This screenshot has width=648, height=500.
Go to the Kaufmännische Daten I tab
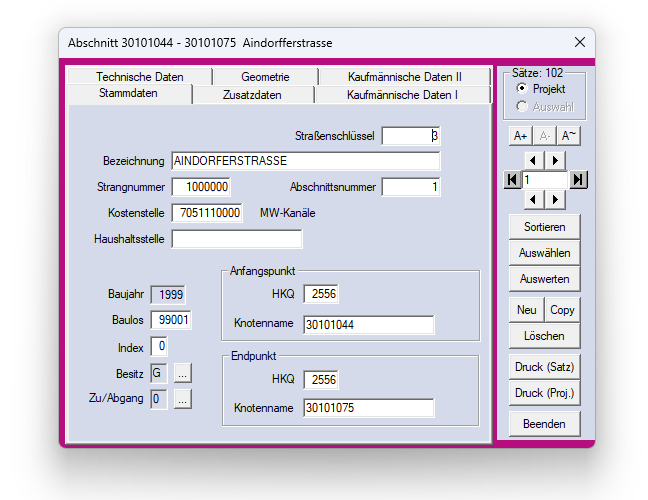point(402,95)
